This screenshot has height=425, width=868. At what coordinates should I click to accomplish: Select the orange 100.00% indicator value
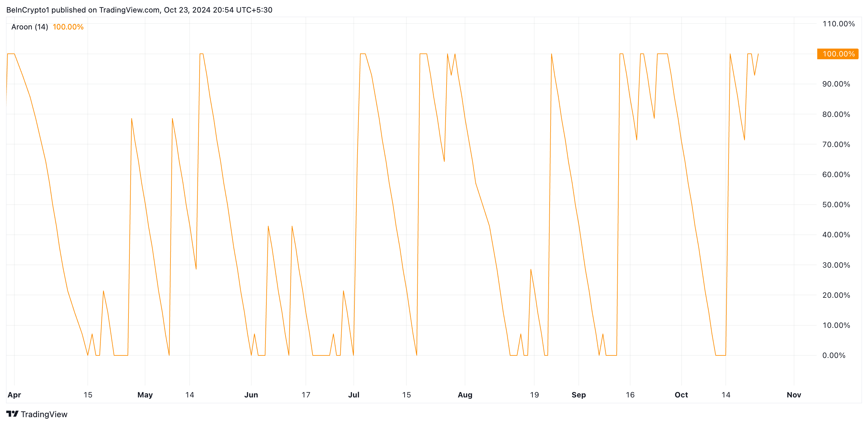tap(68, 27)
